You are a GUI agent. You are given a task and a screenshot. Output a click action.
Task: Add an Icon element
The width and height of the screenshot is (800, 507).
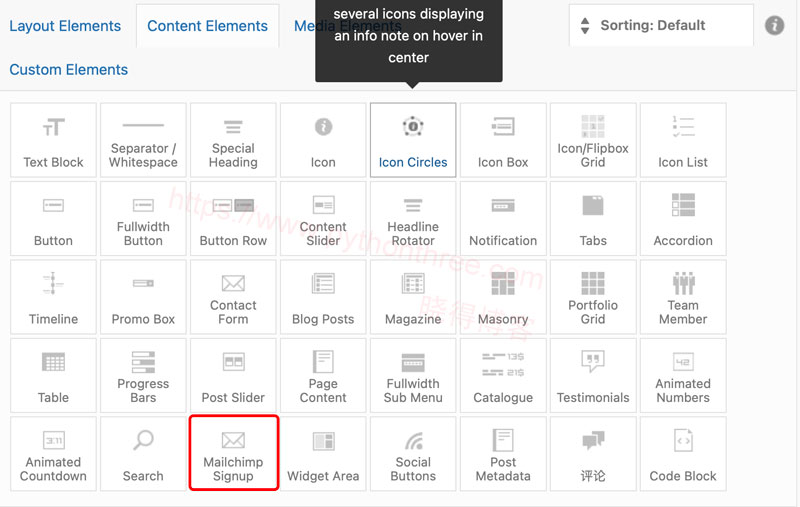323,140
